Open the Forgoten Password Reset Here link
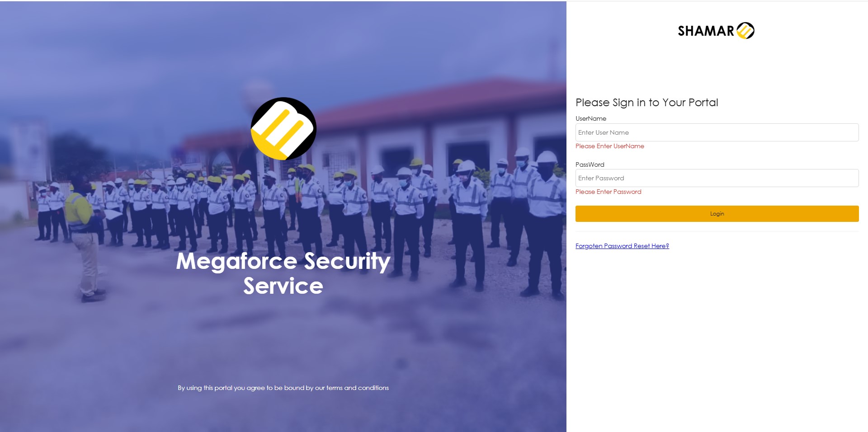This screenshot has height=432, width=868. (x=622, y=246)
